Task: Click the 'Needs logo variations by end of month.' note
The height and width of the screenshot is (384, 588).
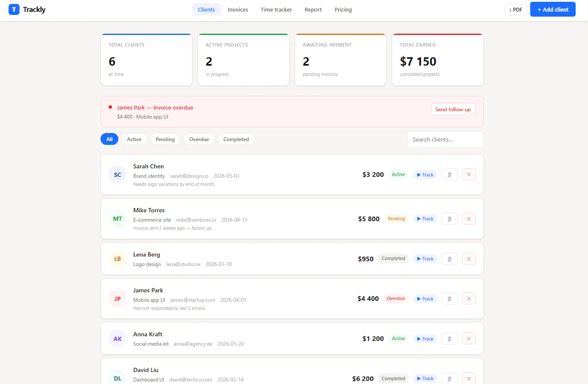Action: (x=174, y=184)
